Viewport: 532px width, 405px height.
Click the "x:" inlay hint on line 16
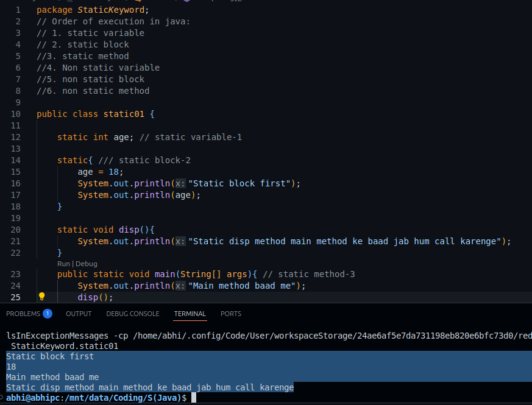[180, 183]
